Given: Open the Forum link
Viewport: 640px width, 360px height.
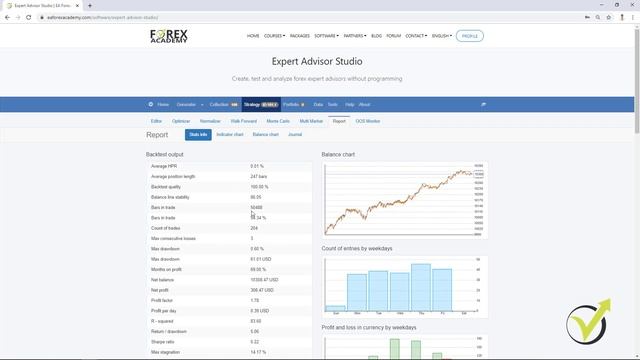Looking at the screenshot, I should point(393,36).
